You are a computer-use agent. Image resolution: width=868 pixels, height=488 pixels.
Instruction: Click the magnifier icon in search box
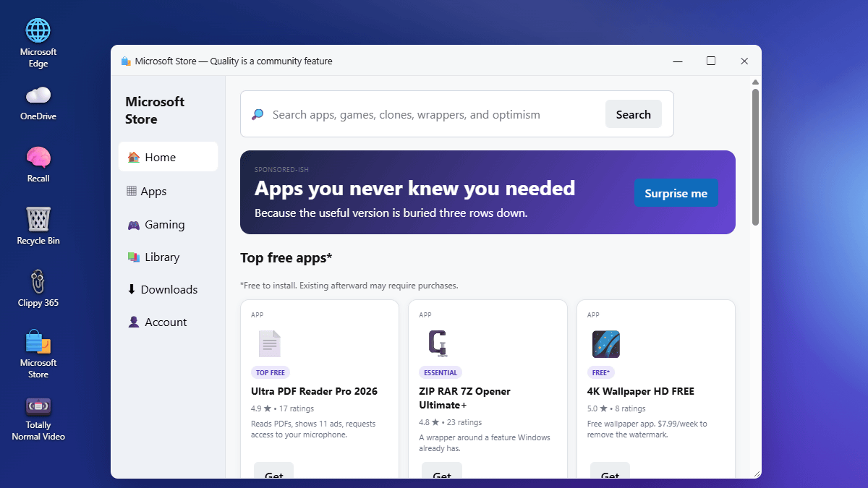pyautogui.click(x=258, y=114)
